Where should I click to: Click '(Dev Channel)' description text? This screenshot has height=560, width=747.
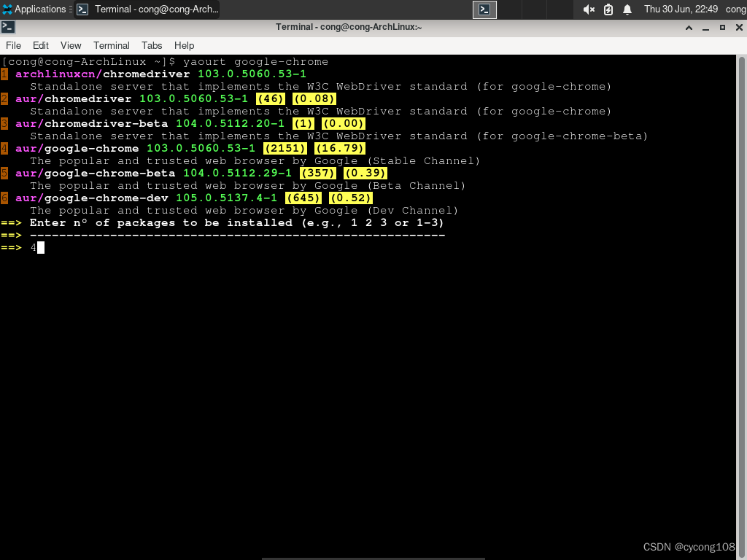412,211
